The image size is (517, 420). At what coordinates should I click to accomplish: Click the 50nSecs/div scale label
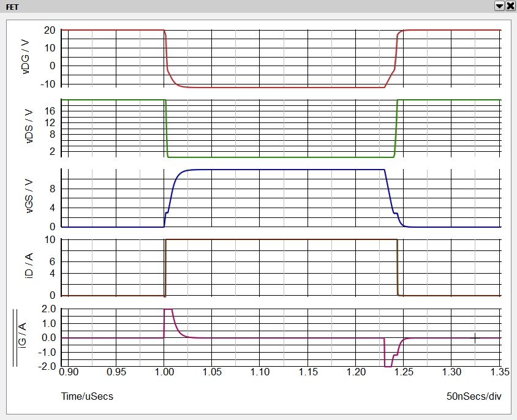pos(474,396)
